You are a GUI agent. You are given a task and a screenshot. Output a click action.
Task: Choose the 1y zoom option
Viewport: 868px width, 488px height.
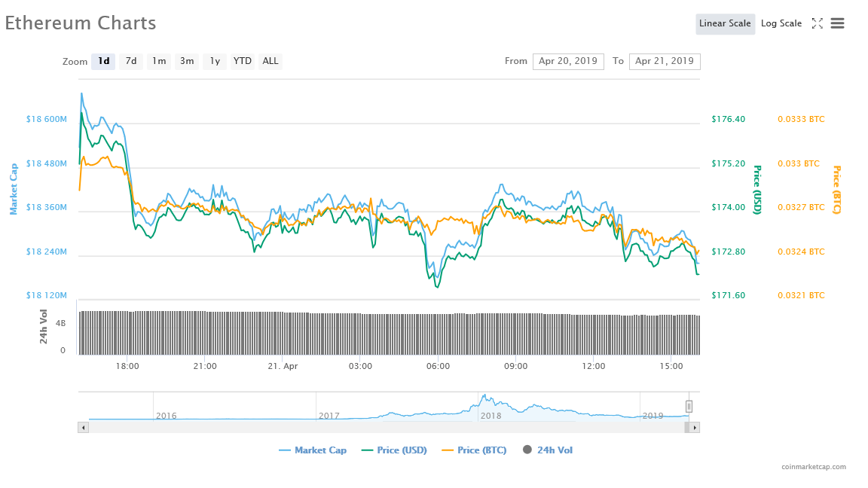point(215,61)
